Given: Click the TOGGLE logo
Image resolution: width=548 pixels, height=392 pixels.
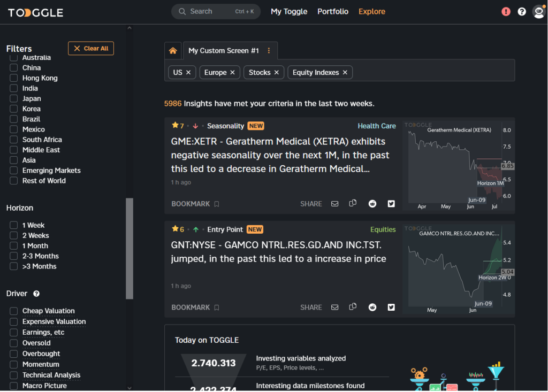Looking at the screenshot, I should pyautogui.click(x=36, y=13).
